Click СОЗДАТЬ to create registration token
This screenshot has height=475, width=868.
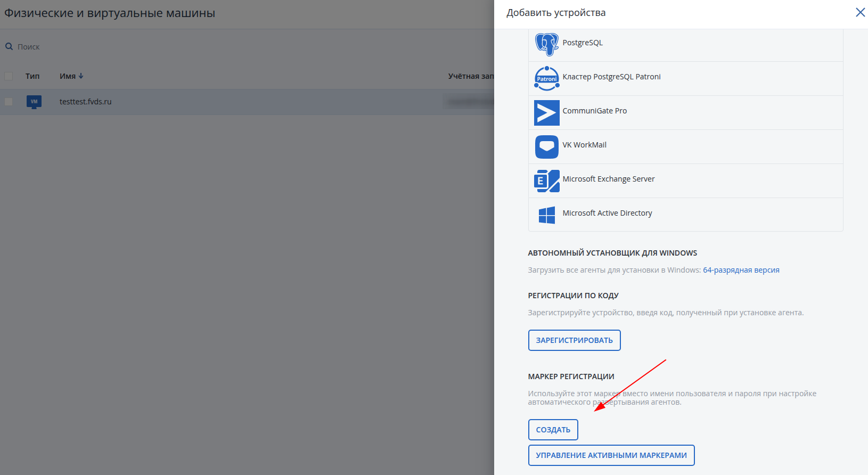tap(553, 430)
